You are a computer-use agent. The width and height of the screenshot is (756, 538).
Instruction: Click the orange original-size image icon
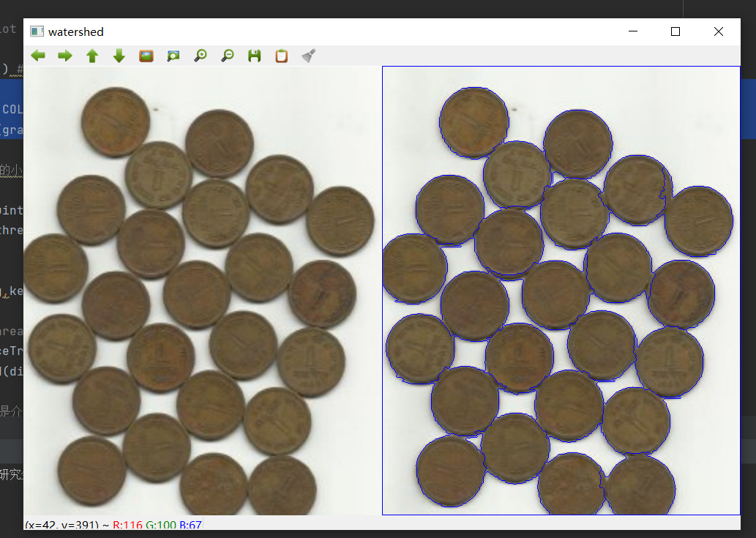[146, 56]
